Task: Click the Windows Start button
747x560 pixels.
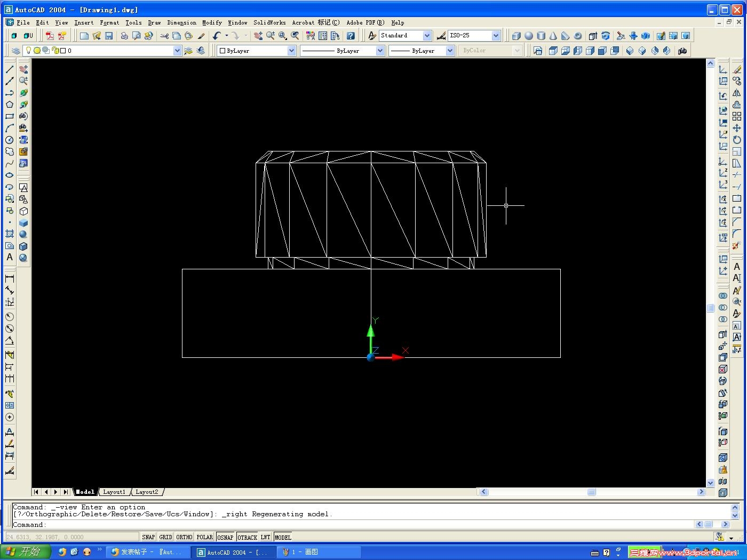Action: pyautogui.click(x=26, y=552)
